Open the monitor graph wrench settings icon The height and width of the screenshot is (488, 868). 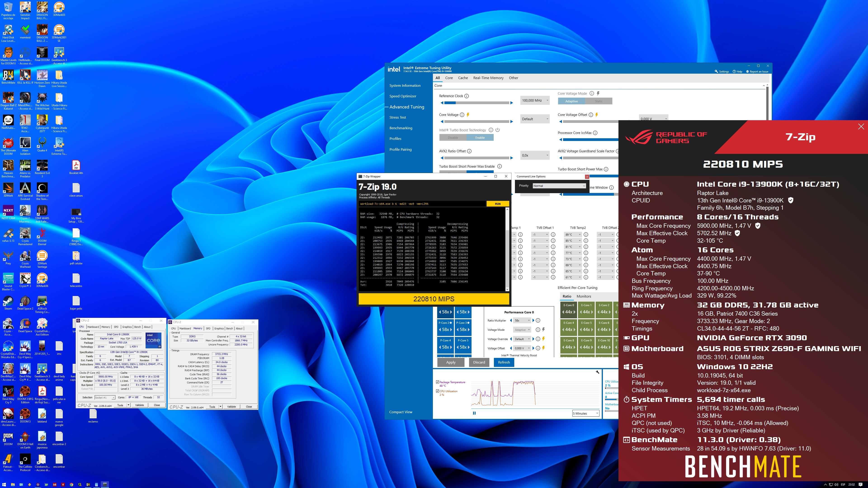(597, 372)
